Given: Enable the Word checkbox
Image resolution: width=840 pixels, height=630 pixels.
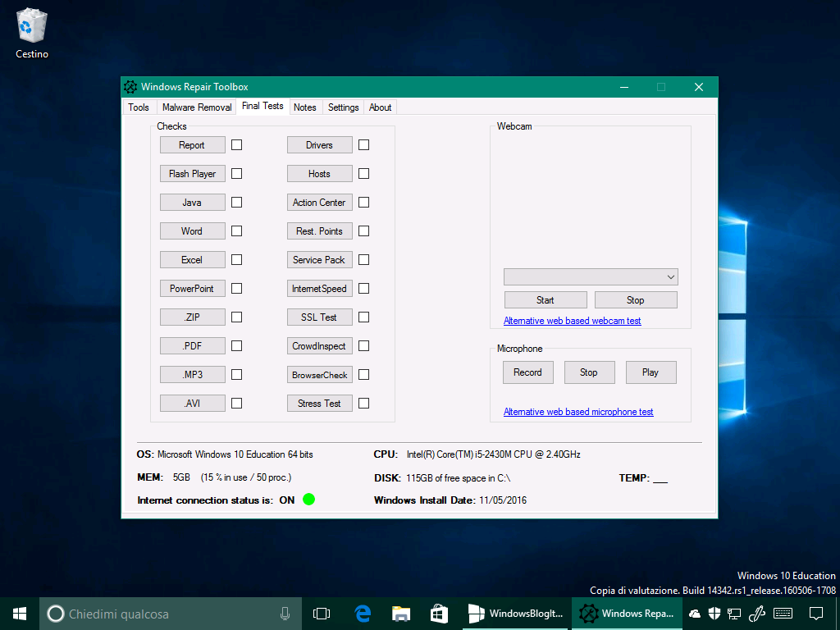Looking at the screenshot, I should pos(237,231).
